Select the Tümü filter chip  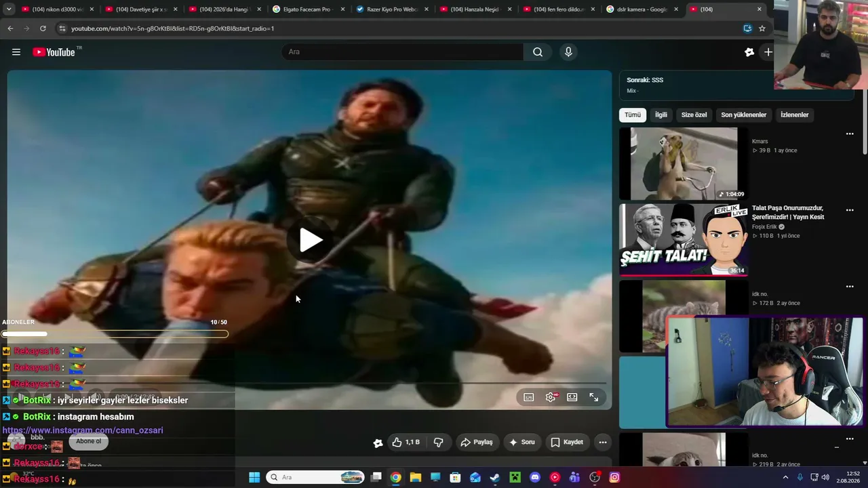coord(633,115)
